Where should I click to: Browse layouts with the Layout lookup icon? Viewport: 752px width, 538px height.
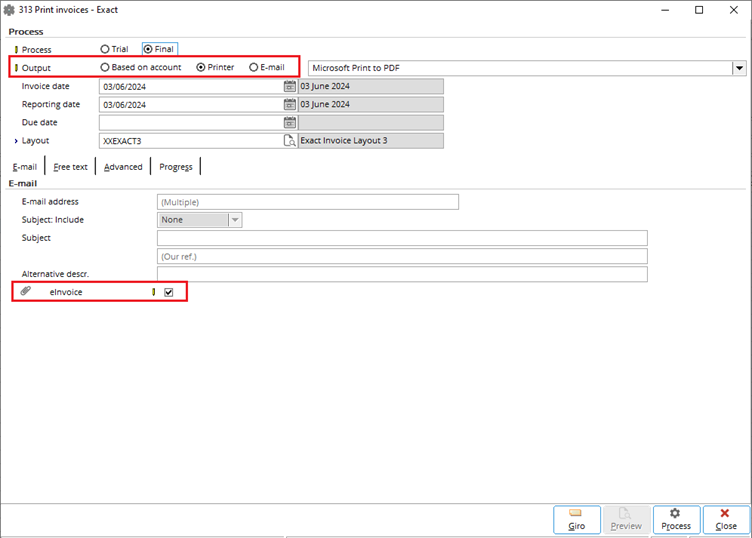(x=290, y=141)
